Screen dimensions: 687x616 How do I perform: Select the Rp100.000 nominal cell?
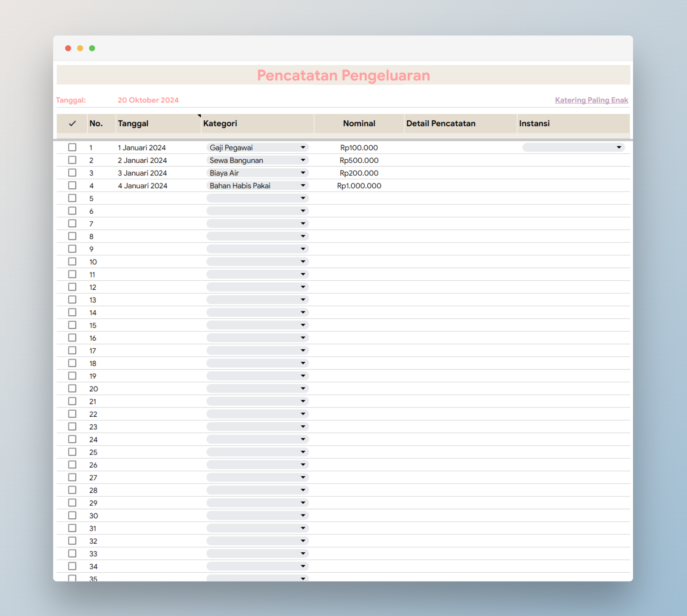[359, 148]
